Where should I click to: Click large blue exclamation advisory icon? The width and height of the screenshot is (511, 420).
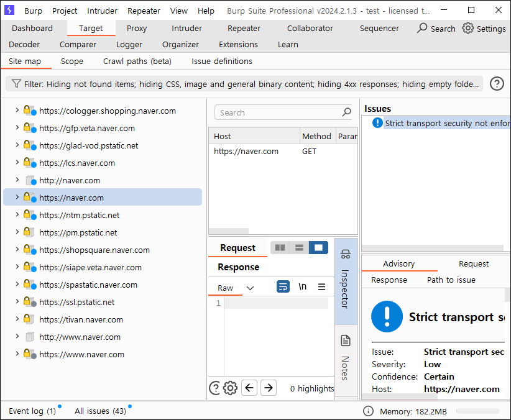(x=387, y=316)
